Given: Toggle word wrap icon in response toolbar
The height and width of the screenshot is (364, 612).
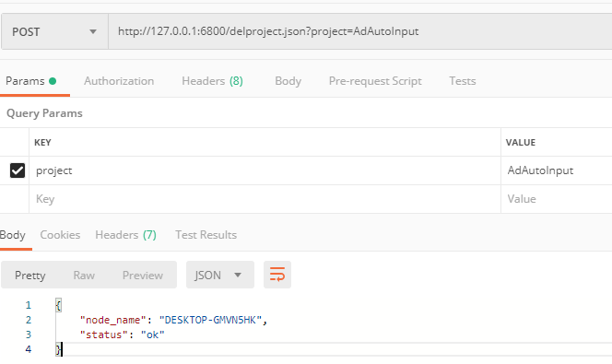Looking at the screenshot, I should [277, 275].
